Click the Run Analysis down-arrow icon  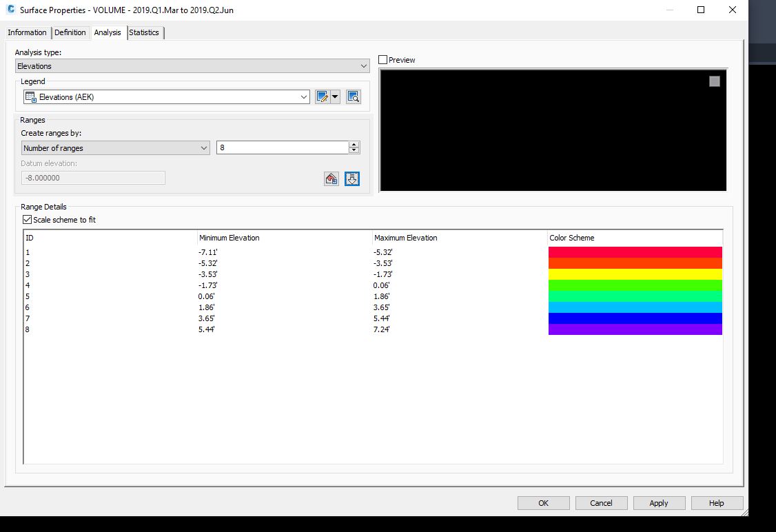click(352, 178)
